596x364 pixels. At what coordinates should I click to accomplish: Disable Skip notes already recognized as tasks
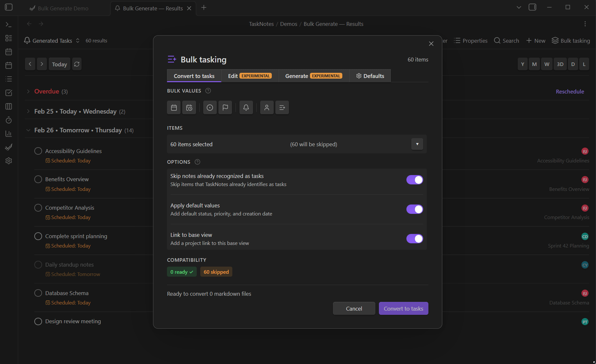click(x=414, y=180)
